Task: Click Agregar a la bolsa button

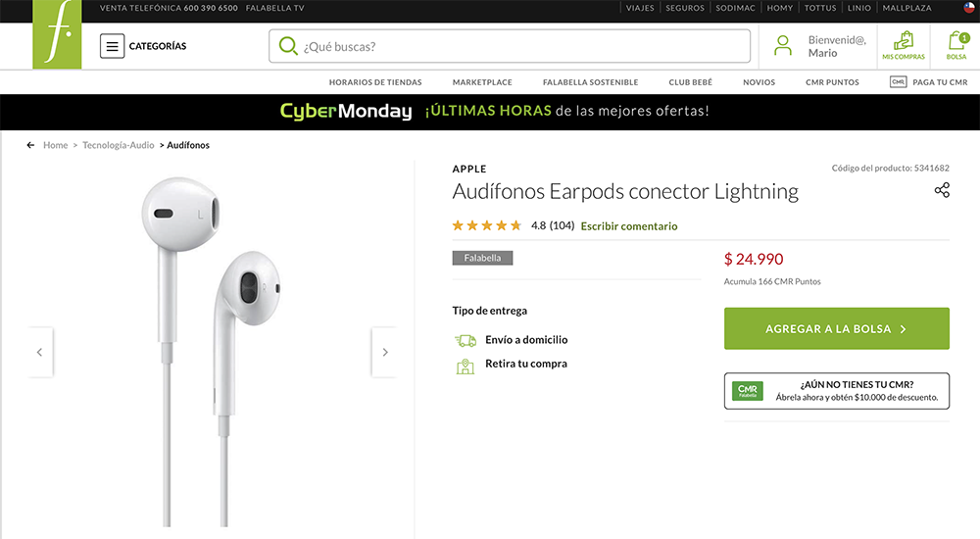Action: 836,328
